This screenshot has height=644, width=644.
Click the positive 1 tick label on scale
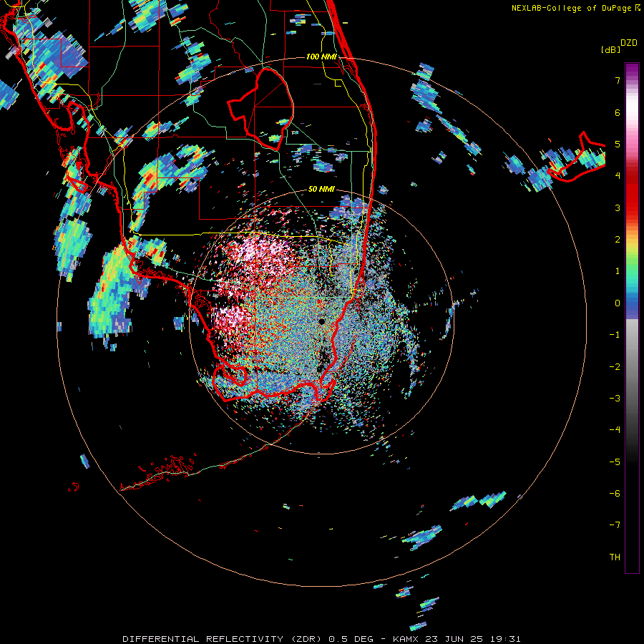pos(618,271)
